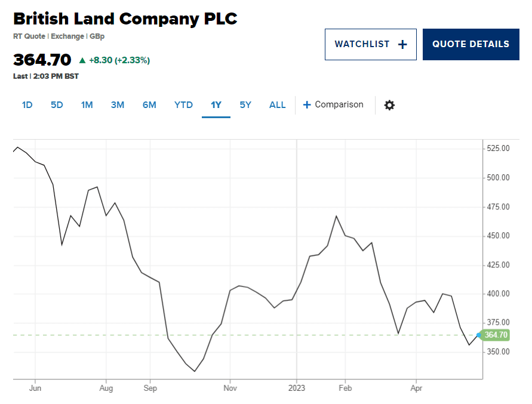Click the plus icon in Watchlist button
The image size is (532, 404).
tap(402, 44)
